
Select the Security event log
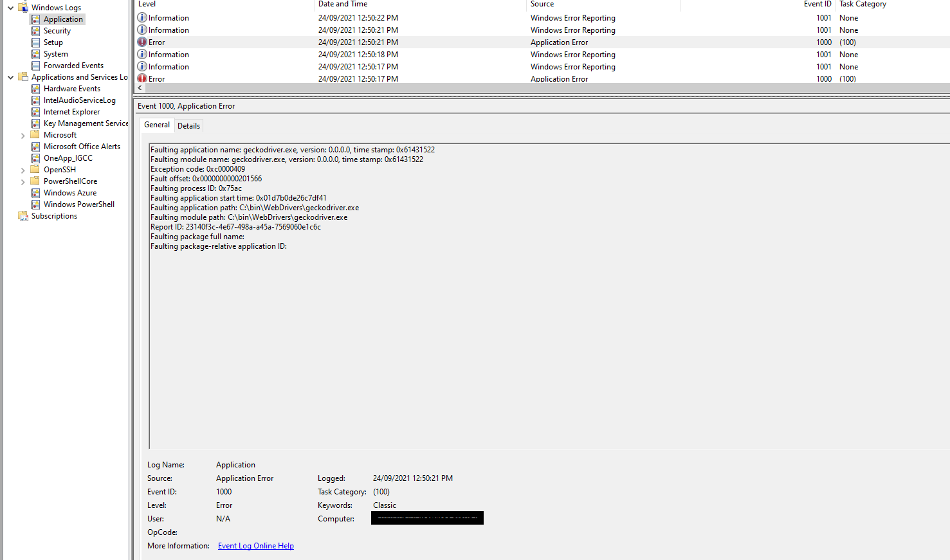pyautogui.click(x=57, y=30)
